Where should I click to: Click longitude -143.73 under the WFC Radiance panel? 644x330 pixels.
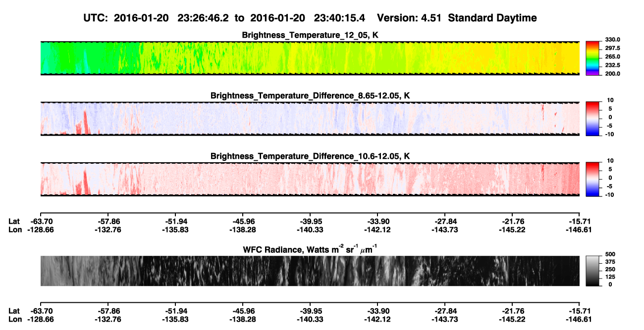pos(445,319)
